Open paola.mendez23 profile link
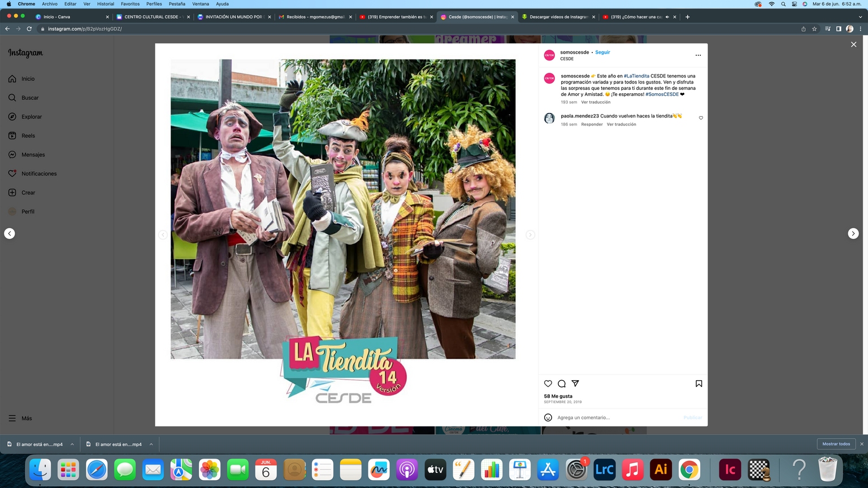This screenshot has height=488, width=868. (x=580, y=116)
